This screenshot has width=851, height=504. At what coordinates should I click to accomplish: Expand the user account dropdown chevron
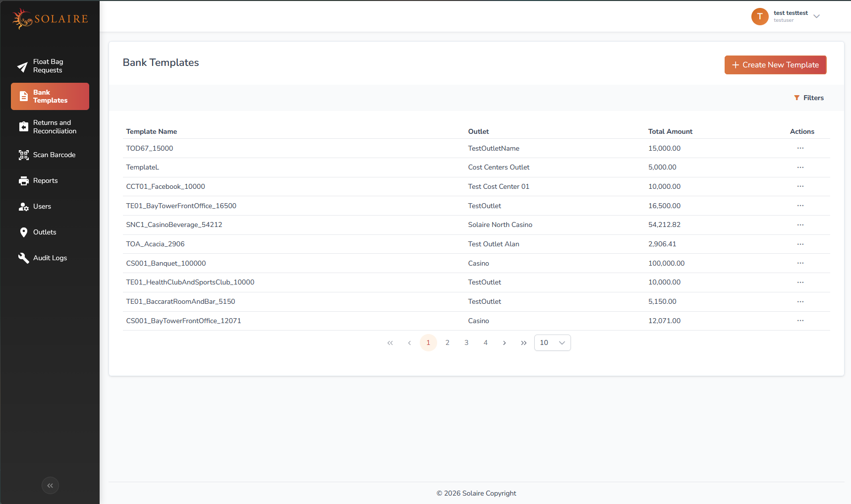coord(817,16)
